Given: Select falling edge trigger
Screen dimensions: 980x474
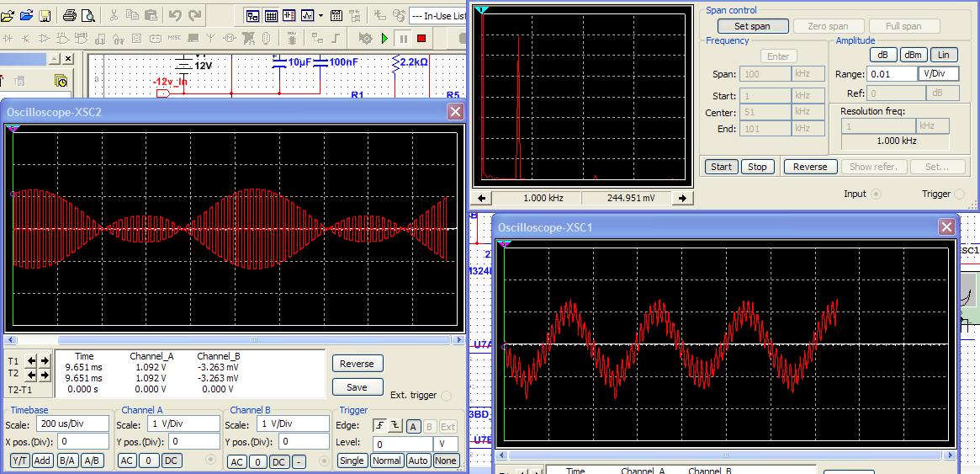Looking at the screenshot, I should pos(395,426).
